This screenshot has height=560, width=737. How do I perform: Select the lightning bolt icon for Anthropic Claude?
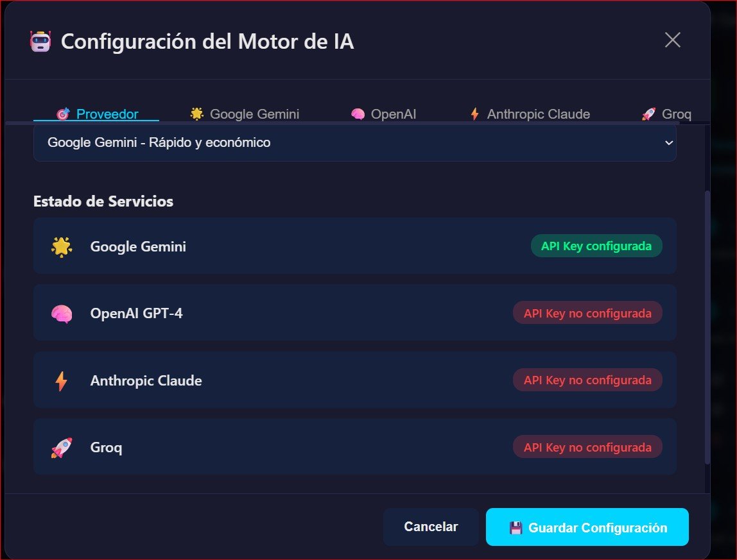click(61, 380)
